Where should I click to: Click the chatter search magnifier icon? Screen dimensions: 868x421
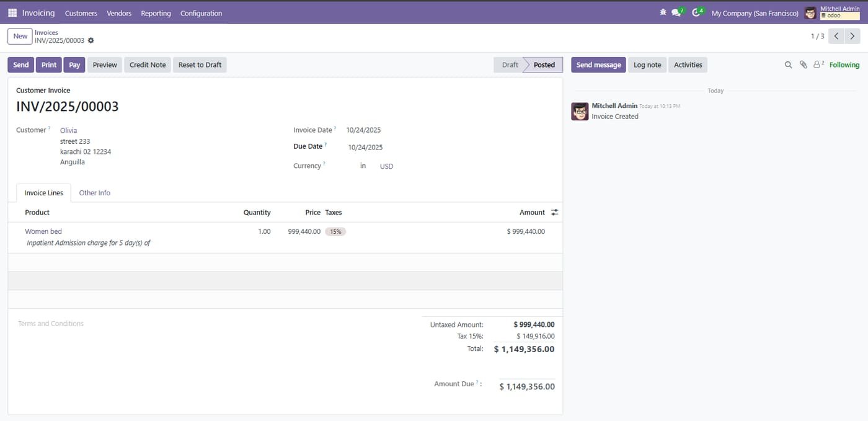tap(789, 64)
